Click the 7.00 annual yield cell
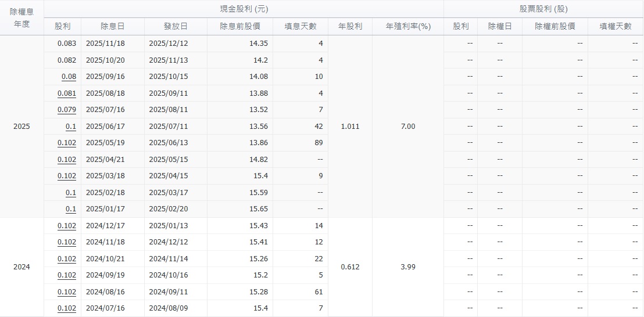The image size is (644, 317). (x=408, y=127)
